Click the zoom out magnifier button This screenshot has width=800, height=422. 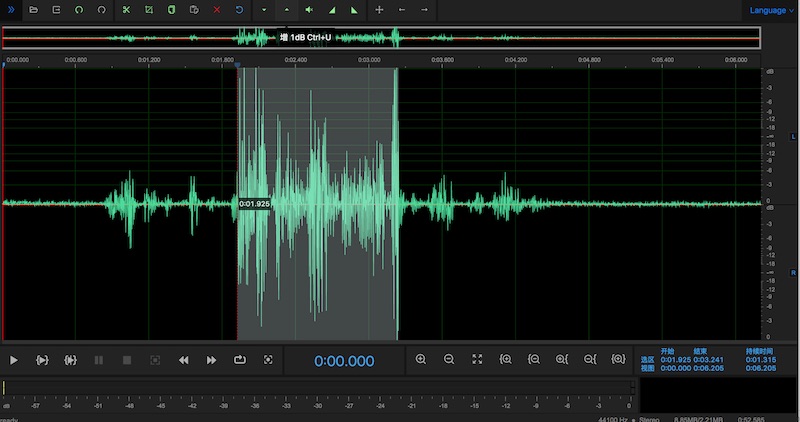click(449, 360)
